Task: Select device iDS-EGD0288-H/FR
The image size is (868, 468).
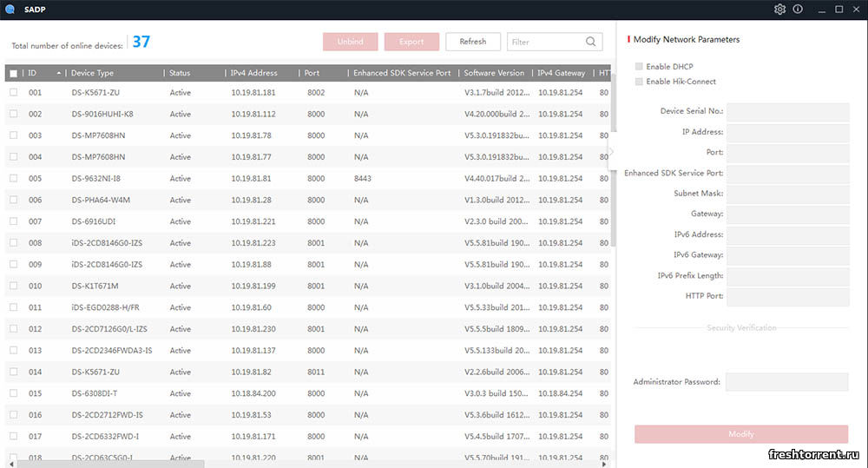Action: 105,307
